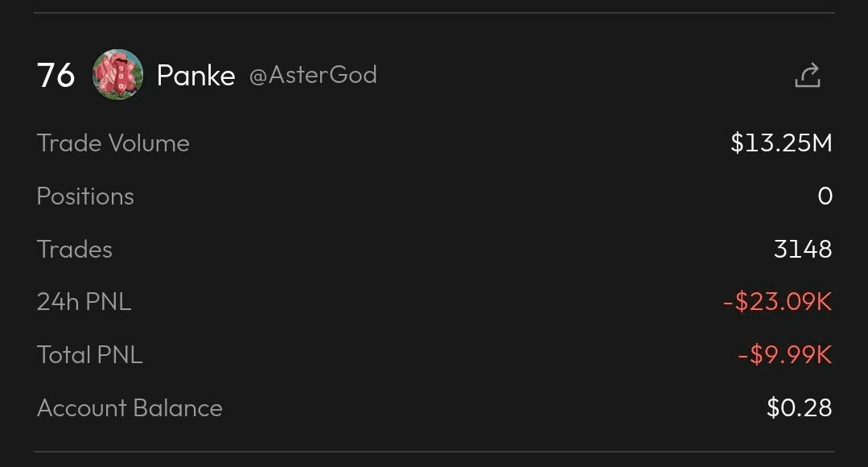Click the Total PNL label

coord(90,355)
